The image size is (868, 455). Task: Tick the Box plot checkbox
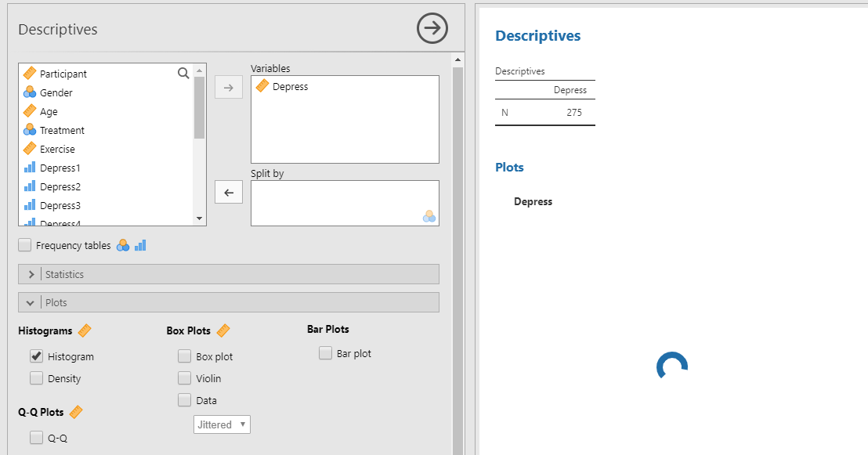coord(184,356)
